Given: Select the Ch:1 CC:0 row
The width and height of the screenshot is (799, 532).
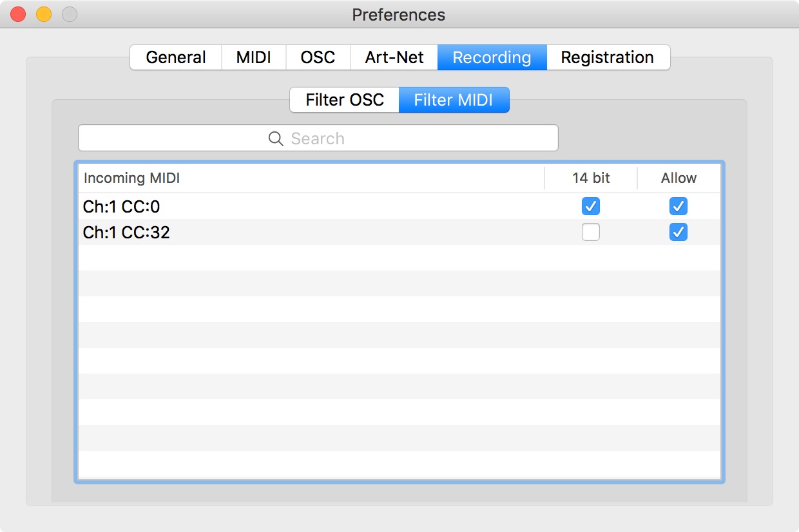Looking at the screenshot, I should pos(400,206).
